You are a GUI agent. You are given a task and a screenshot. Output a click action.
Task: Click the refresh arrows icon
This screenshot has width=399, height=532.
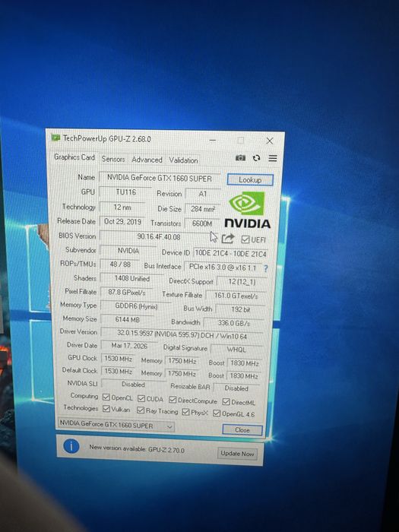(x=257, y=158)
